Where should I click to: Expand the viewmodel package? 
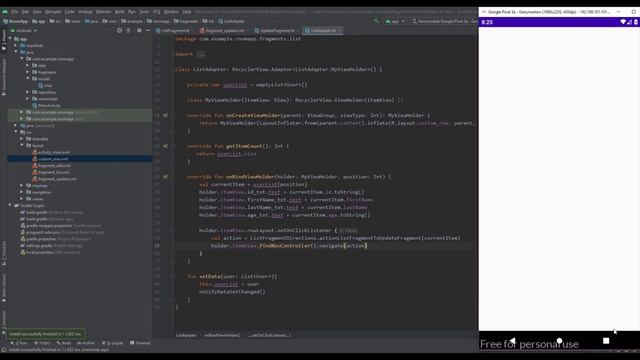coord(28,98)
